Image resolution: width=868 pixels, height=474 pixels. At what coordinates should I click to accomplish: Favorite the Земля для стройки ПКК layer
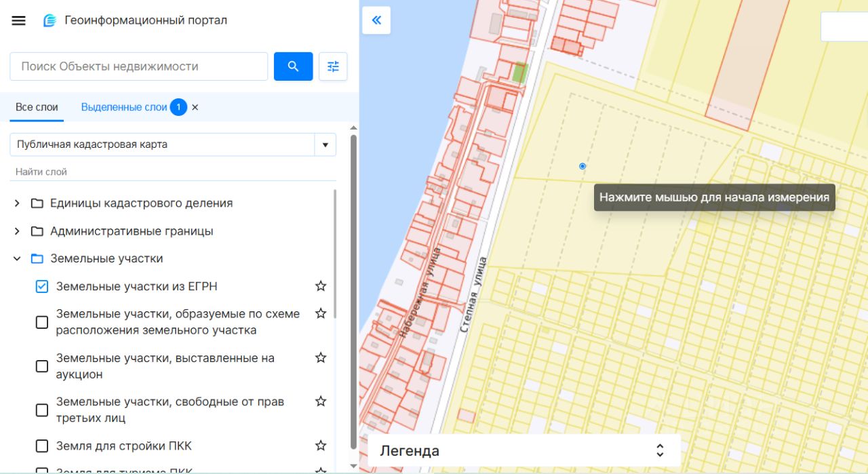pyautogui.click(x=321, y=446)
